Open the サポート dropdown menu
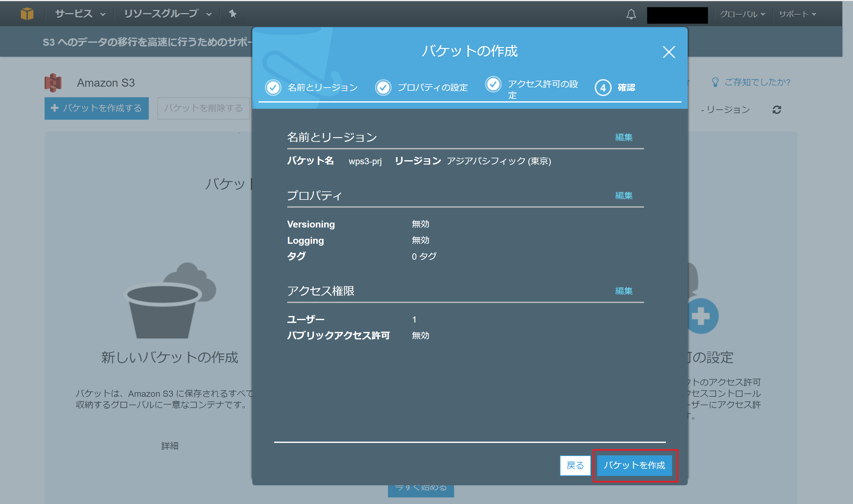The width and height of the screenshot is (853, 504). 797,14
